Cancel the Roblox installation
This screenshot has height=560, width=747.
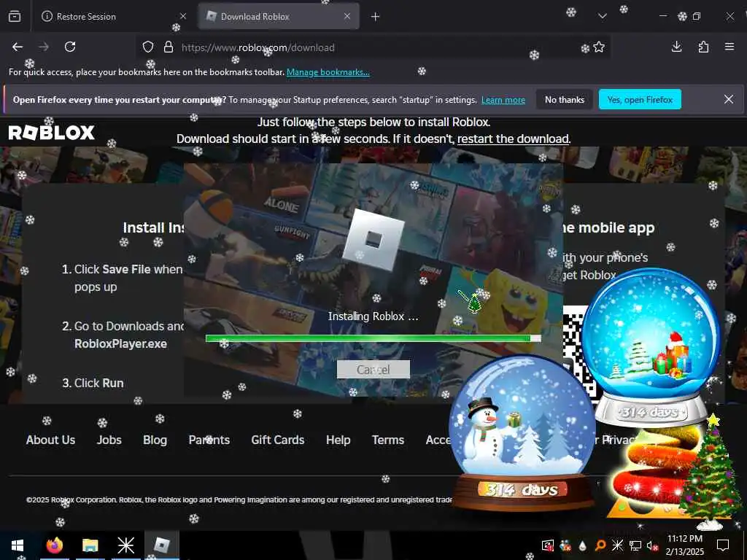pos(373,370)
